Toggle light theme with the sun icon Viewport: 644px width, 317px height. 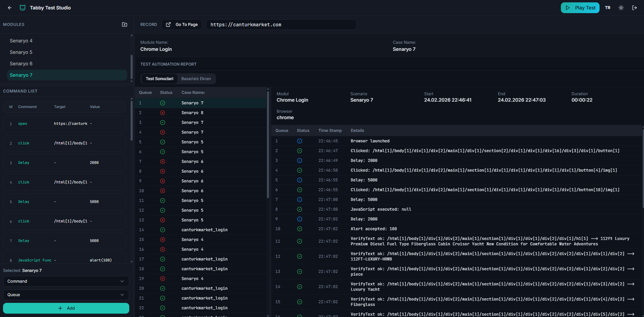[x=621, y=7]
